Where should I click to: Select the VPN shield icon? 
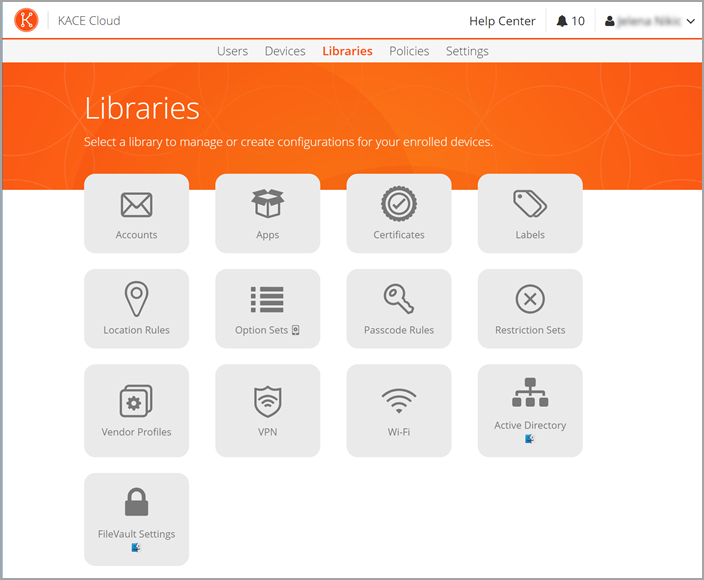(x=267, y=401)
